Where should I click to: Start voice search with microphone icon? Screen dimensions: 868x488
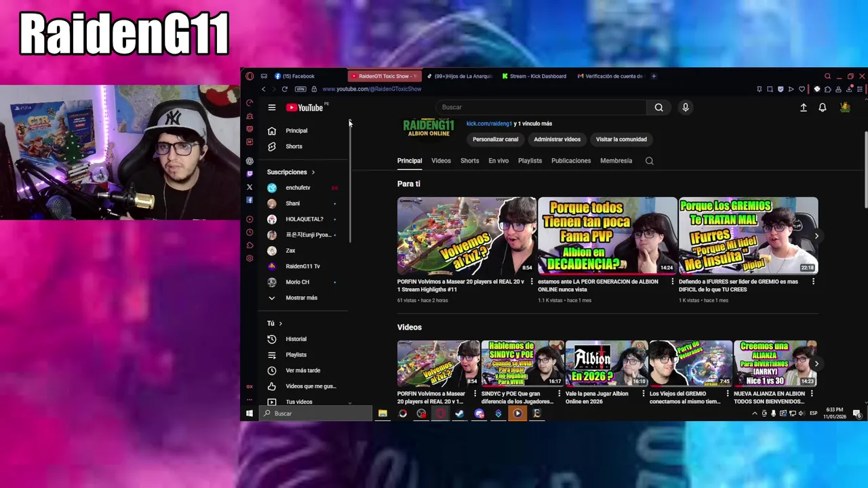coord(685,107)
